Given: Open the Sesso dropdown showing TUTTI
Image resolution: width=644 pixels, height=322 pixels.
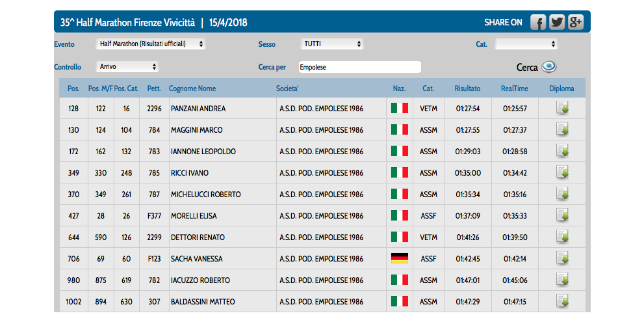Looking at the screenshot, I should [x=332, y=44].
